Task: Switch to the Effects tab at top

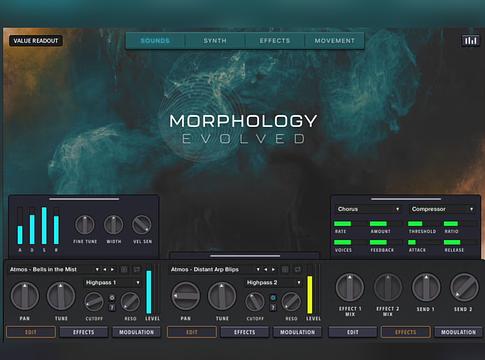Action: [275, 41]
